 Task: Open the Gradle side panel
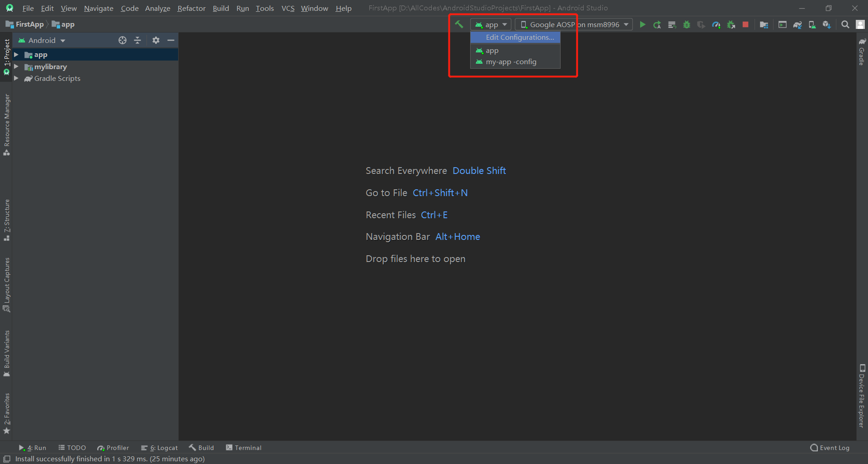862,52
